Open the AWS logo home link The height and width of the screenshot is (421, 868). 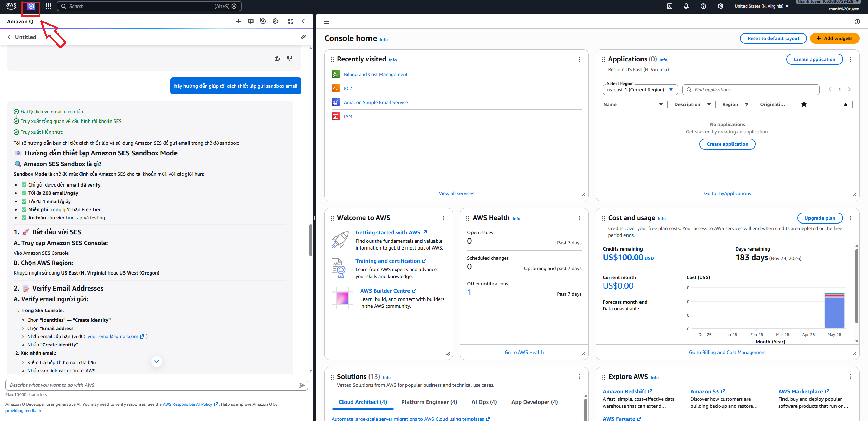(x=11, y=6)
